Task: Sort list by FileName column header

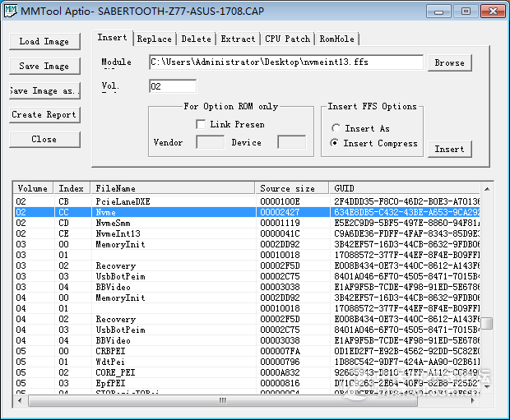Action: click(x=173, y=188)
